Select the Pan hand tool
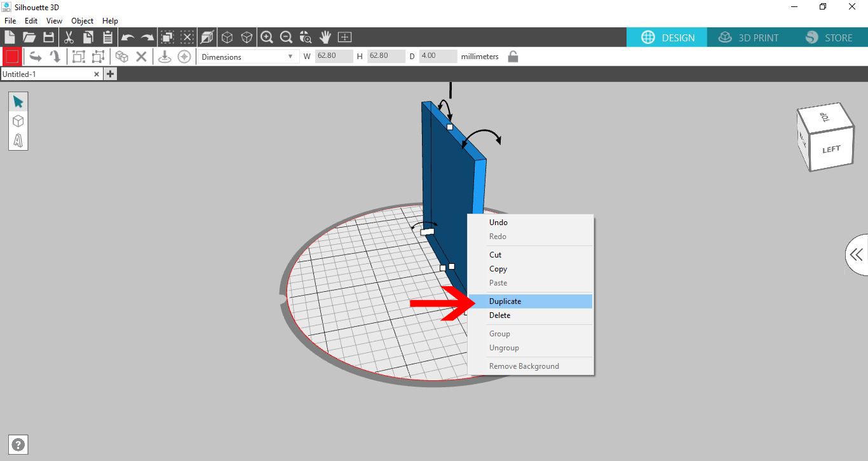 [x=325, y=37]
